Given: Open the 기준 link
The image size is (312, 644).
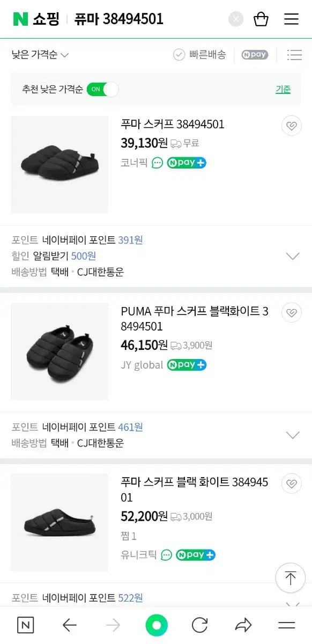Looking at the screenshot, I should [283, 89].
